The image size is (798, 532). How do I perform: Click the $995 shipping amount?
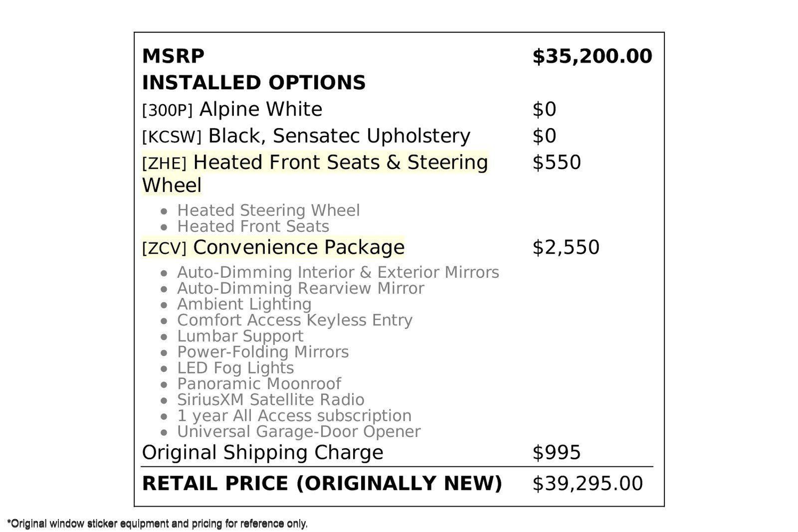coord(556,453)
